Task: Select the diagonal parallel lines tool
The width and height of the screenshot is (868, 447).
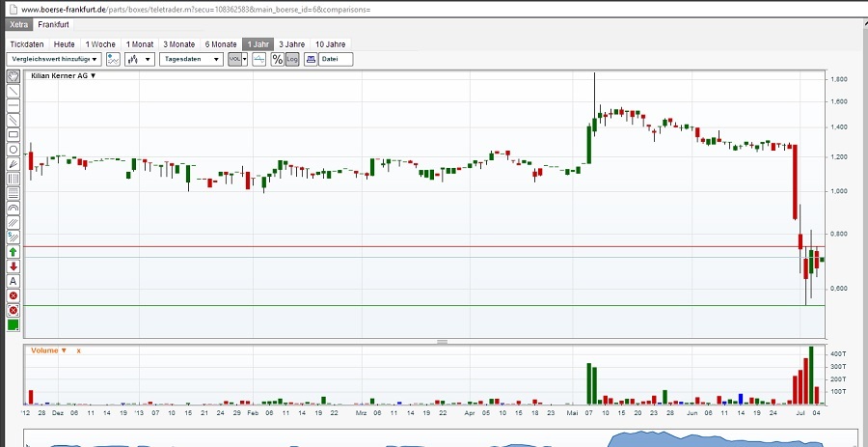Action: click(14, 223)
